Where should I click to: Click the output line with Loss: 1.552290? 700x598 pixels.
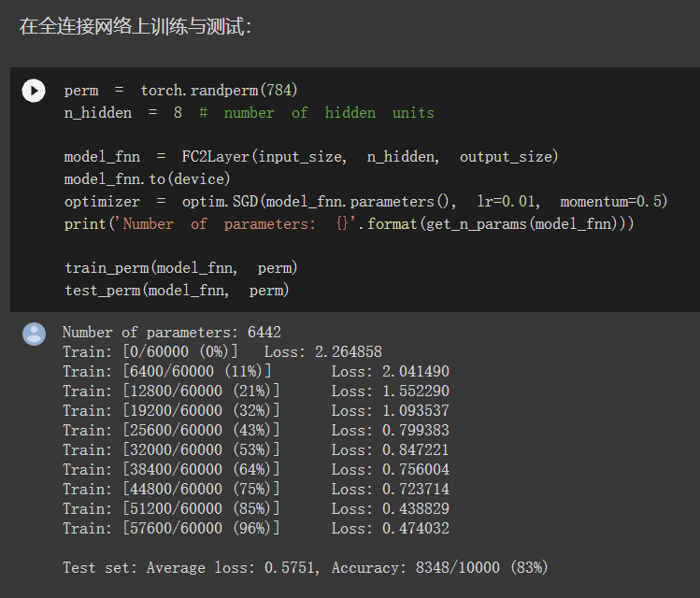tap(256, 391)
